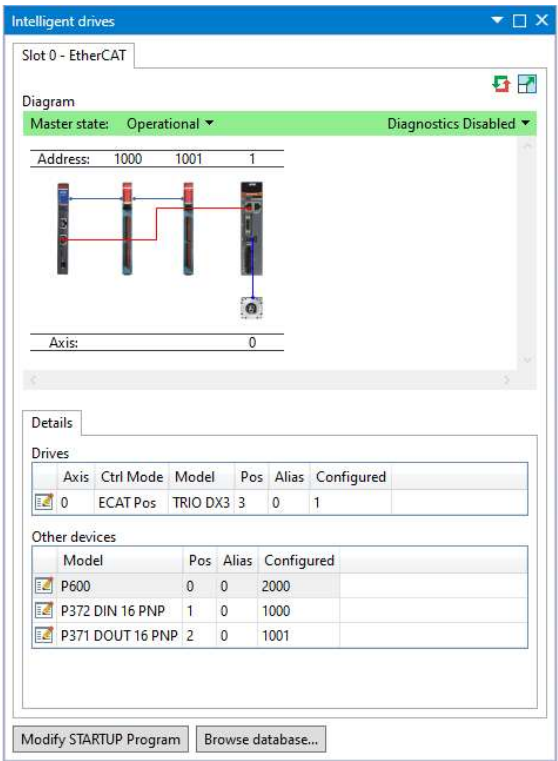Click the diagram horizontal scrollbar right arrow

(x=507, y=380)
